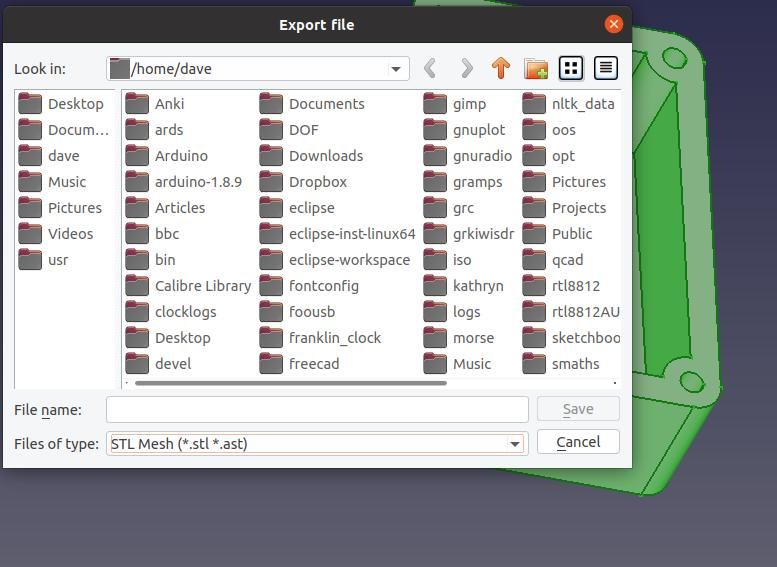
Task: Select the gnuplot folder
Action: click(464, 130)
